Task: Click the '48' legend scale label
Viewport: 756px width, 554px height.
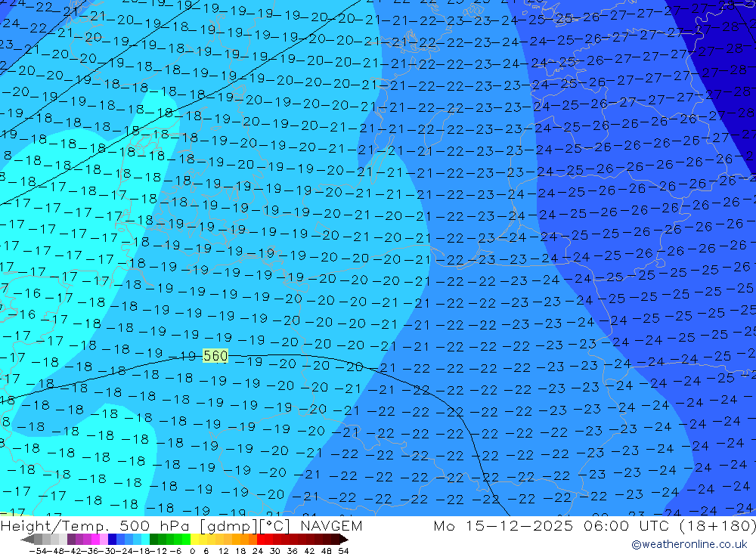Action: (x=327, y=551)
